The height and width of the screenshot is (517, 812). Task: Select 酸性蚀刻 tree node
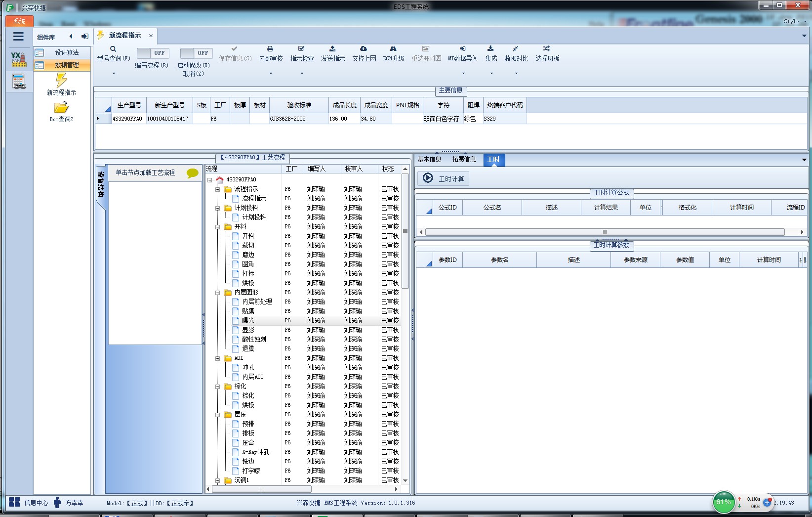click(x=254, y=340)
